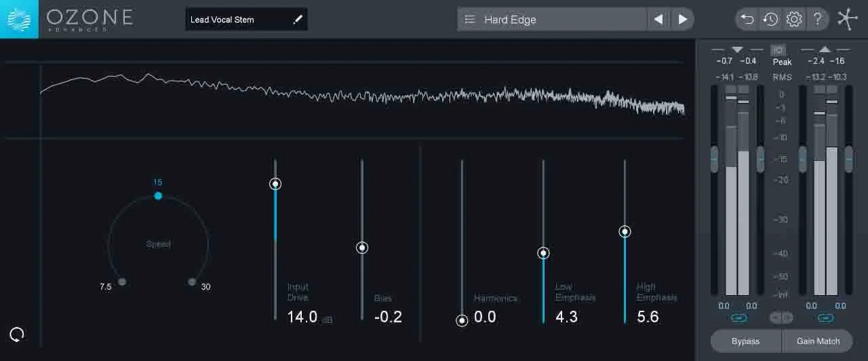
Task: Toggle the IO meter button above Peak
Action: tap(778, 50)
